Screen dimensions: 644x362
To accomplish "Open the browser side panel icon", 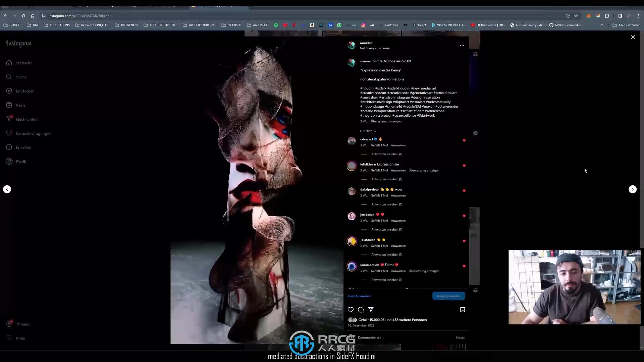I will pos(620,16).
